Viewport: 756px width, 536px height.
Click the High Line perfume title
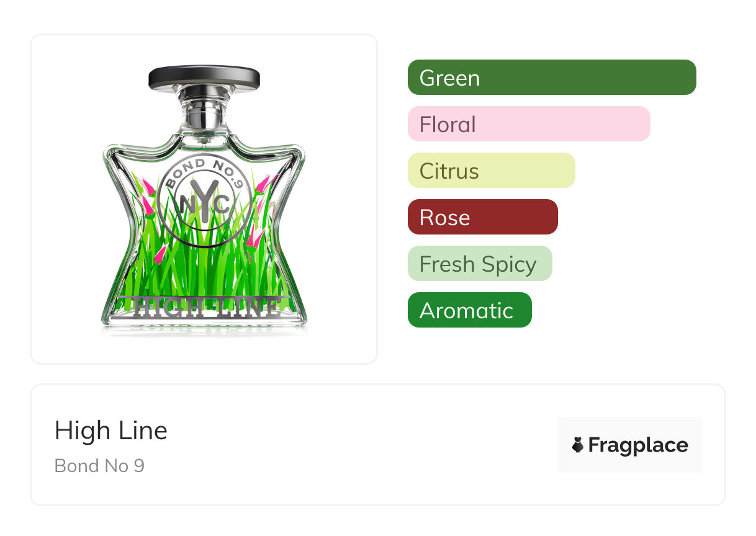(x=111, y=431)
